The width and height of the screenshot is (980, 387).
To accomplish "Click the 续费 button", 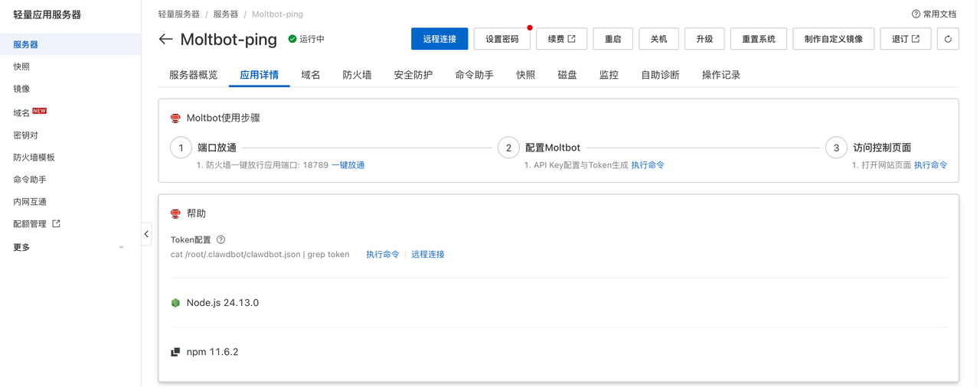I will tap(562, 39).
